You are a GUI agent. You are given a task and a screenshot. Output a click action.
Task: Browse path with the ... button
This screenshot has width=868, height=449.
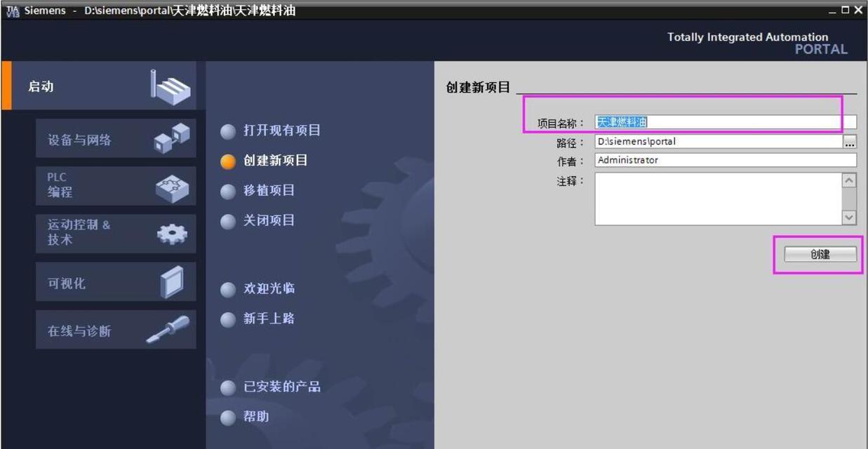(850, 142)
